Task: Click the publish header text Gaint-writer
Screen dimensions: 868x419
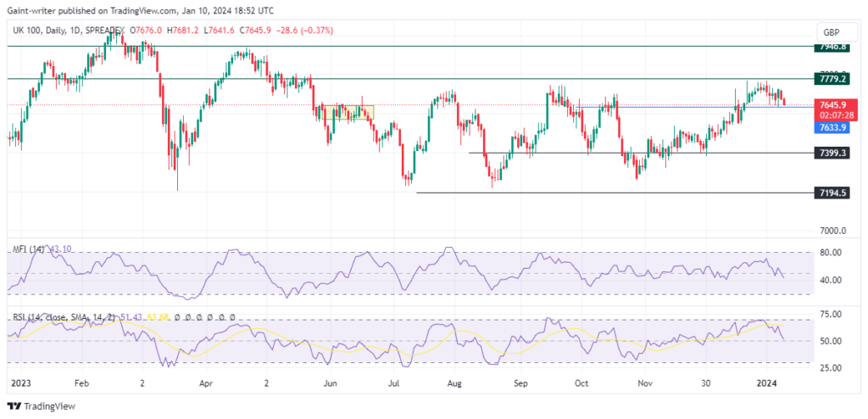Action: pos(30,10)
